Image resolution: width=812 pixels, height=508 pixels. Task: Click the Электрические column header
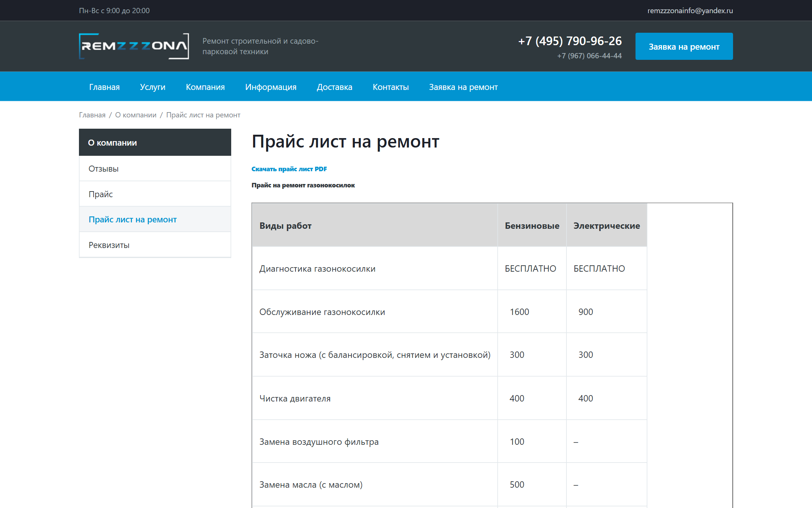606,226
